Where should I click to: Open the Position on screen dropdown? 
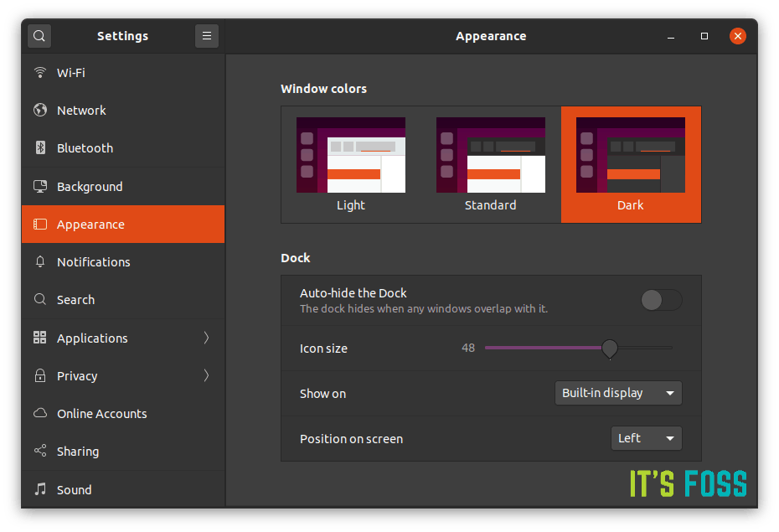click(x=646, y=438)
